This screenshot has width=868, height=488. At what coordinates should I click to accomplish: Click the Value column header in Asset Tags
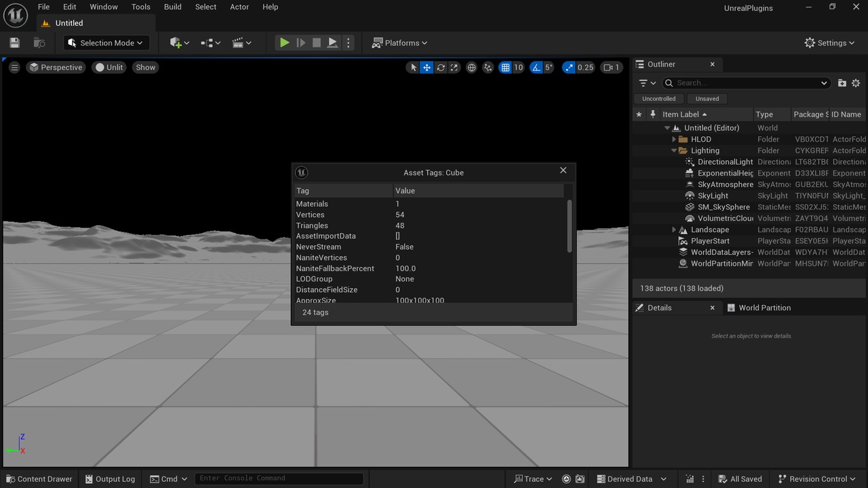click(479, 190)
